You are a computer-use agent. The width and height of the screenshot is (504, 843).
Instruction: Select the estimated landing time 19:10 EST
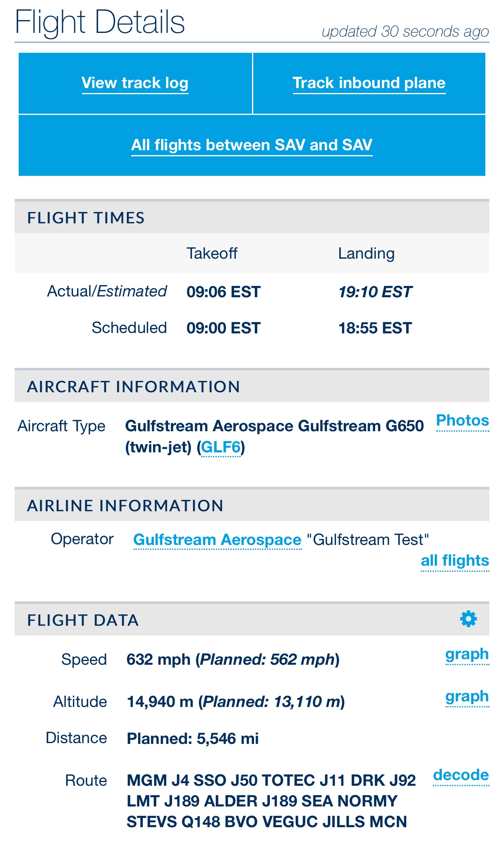375,292
